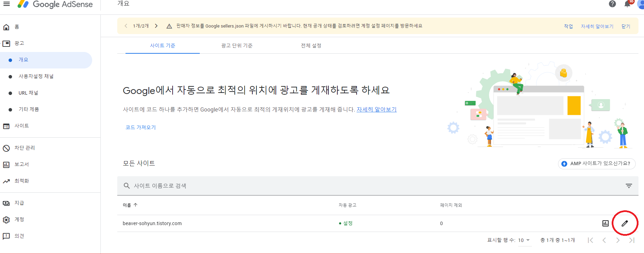This screenshot has height=254, width=644.
Task: Click the block-controls circle-slash icon
Action: [6, 148]
